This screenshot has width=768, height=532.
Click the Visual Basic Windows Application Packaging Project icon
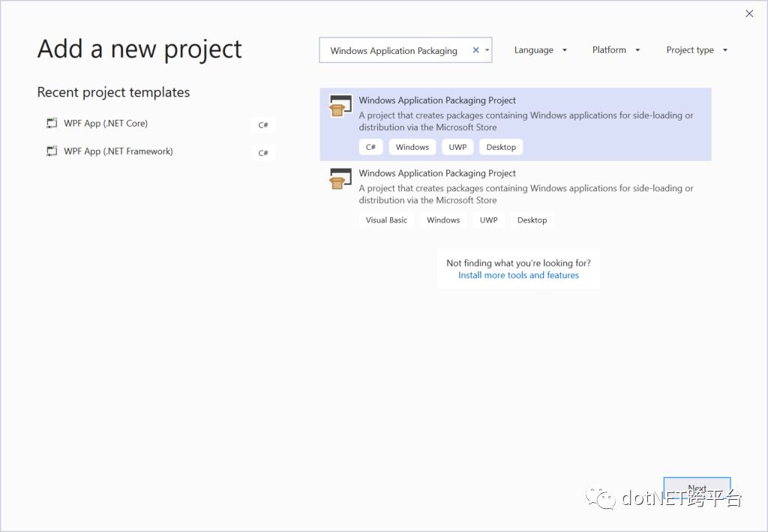340,178
